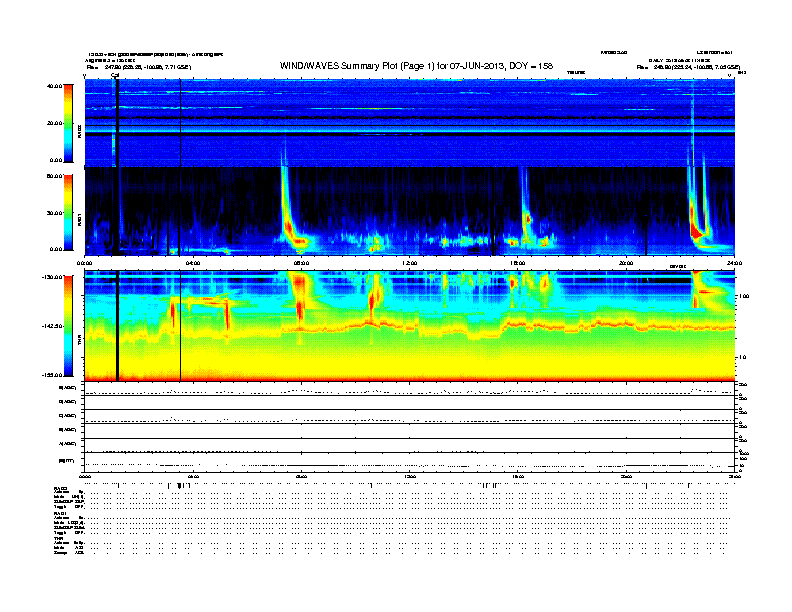The width and height of the screenshot is (792, 612).
Task: Click the 04:00 tick label under RAD1 spectrogram
Action: pyautogui.click(x=193, y=263)
